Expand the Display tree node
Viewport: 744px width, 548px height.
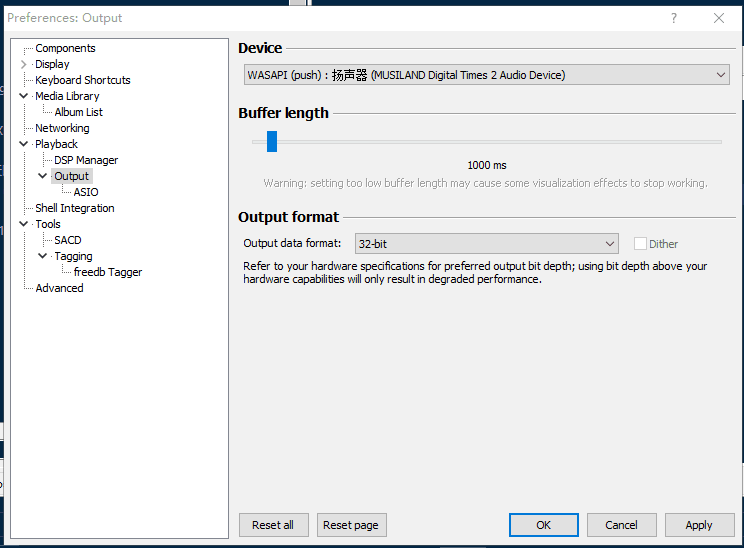pyautogui.click(x=24, y=64)
